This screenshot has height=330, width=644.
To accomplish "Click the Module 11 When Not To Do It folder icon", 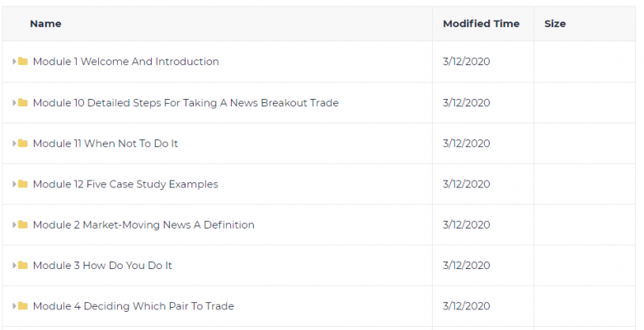I will point(23,143).
